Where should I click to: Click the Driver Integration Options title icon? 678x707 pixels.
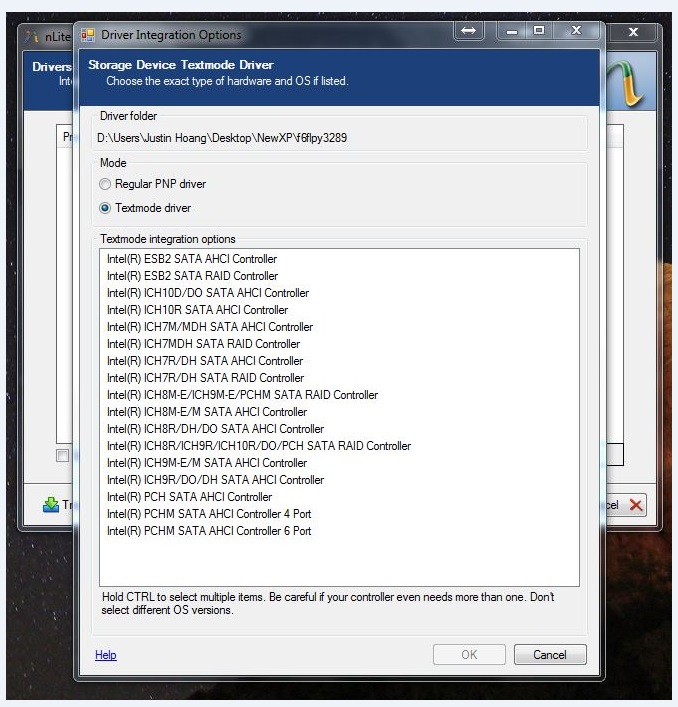tap(87, 35)
